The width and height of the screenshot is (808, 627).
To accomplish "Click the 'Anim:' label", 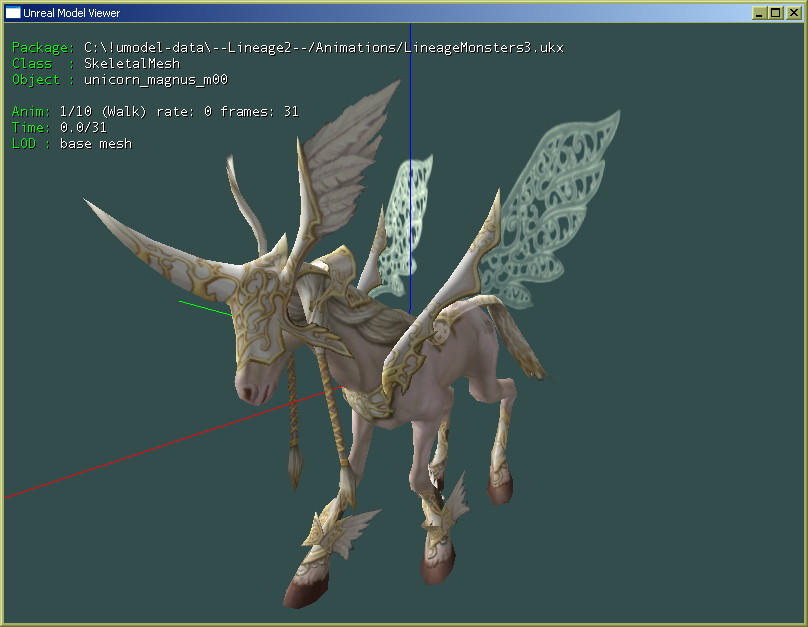I will pyautogui.click(x=31, y=112).
